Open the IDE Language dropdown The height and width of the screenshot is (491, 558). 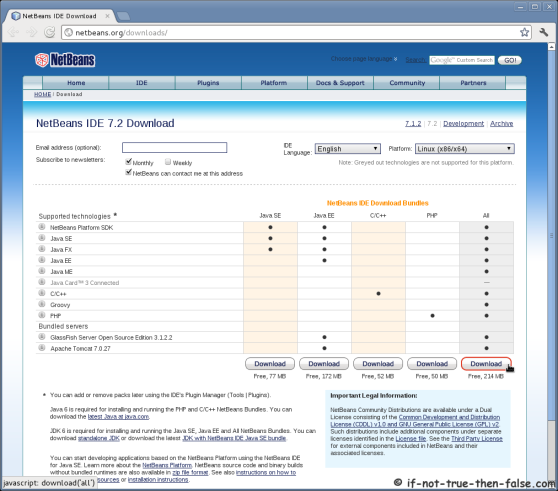coord(348,149)
